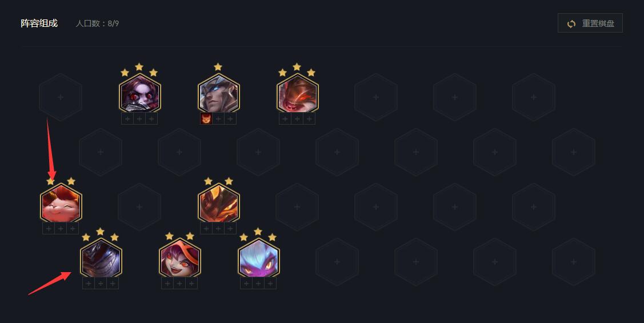Add item in middle slot under helmeted champion
The image size is (644, 323).
(218, 119)
